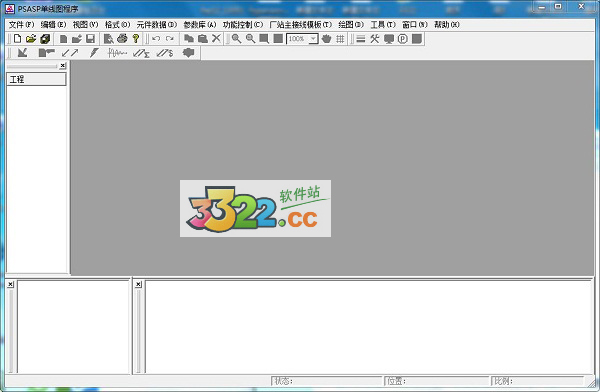This screenshot has width=600, height=392.
Task: Open Print Preview icon
Action: tap(108, 39)
